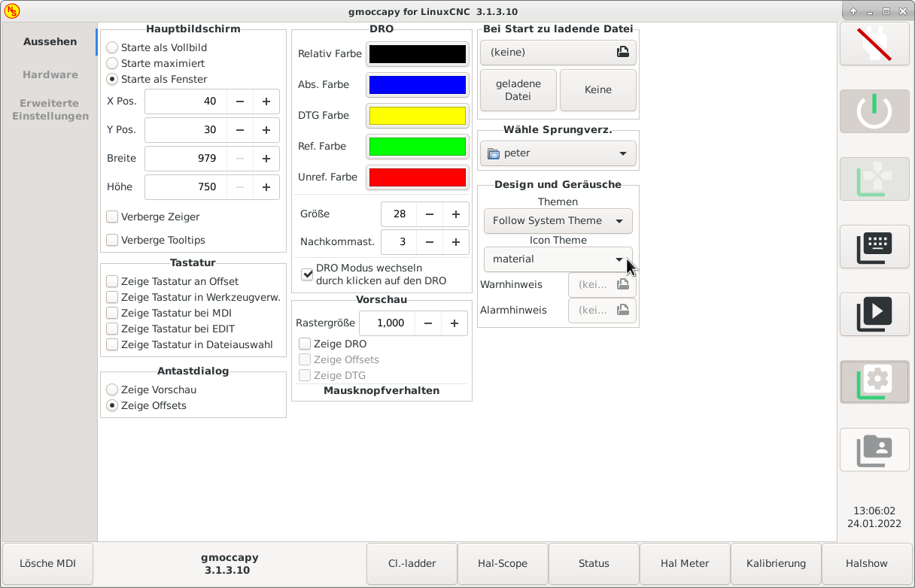
Task: Click the folder icon beside 'peter'
Action: pyautogui.click(x=494, y=153)
